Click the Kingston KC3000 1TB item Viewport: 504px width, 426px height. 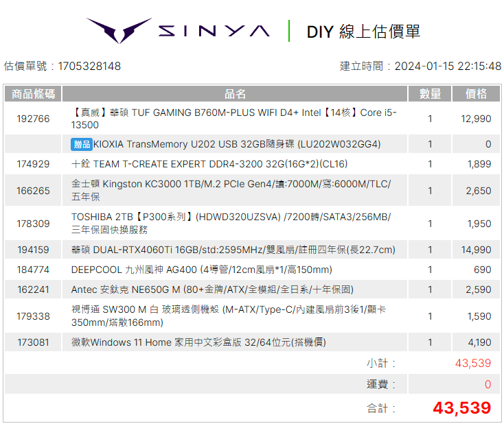pos(231,191)
